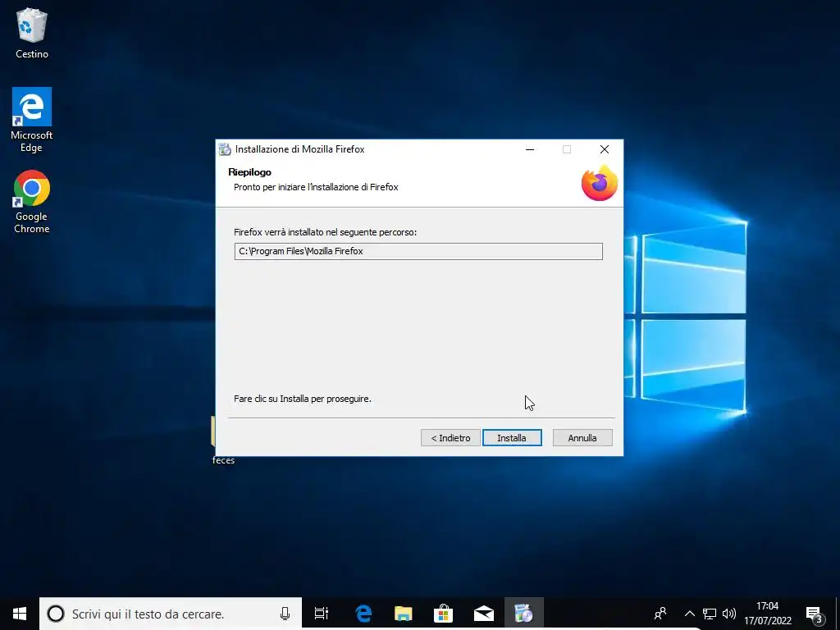Open Edge from the taskbar
This screenshot has width=840, height=630.
363,614
